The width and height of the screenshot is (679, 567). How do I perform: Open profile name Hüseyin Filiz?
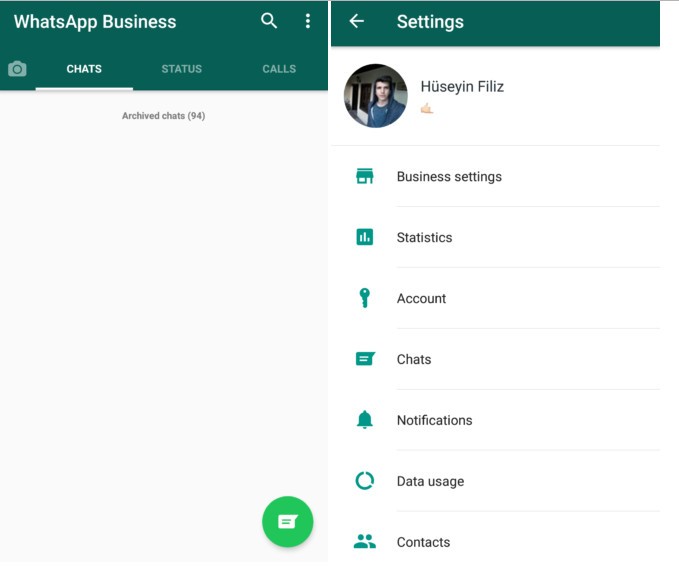coord(462,87)
